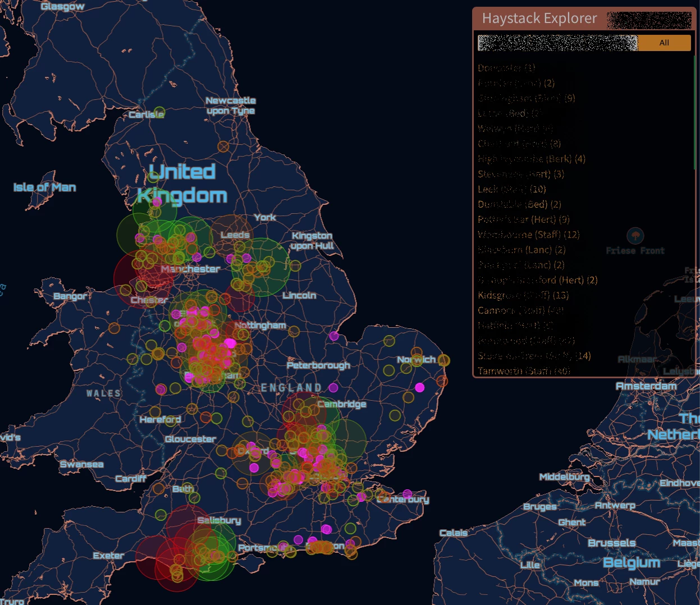Click the purple dot right of ENGLAND label
This screenshot has height=605, width=700.
[x=333, y=388]
